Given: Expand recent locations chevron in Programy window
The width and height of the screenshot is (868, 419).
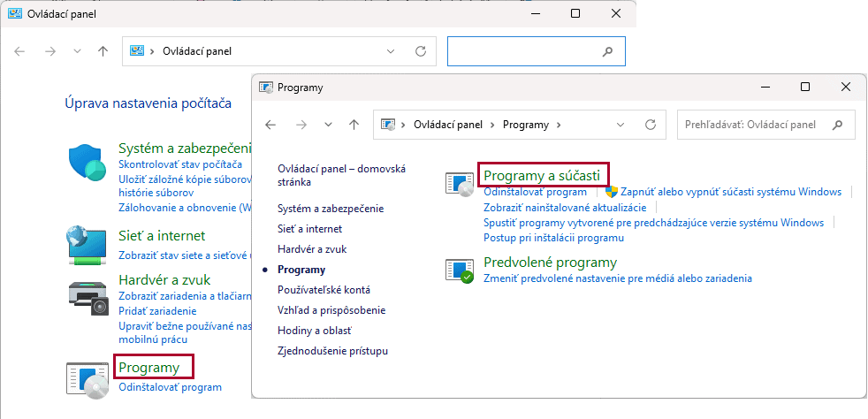Looking at the screenshot, I should coord(329,125).
